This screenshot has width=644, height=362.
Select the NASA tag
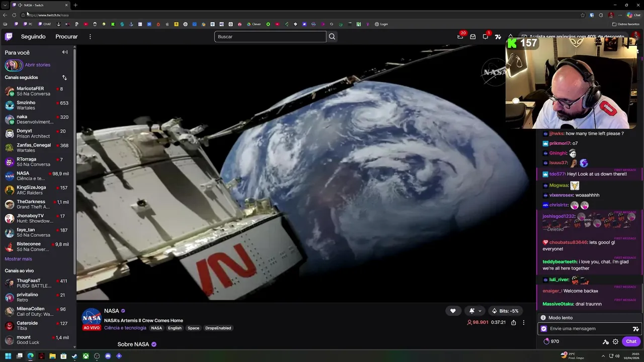click(x=156, y=328)
